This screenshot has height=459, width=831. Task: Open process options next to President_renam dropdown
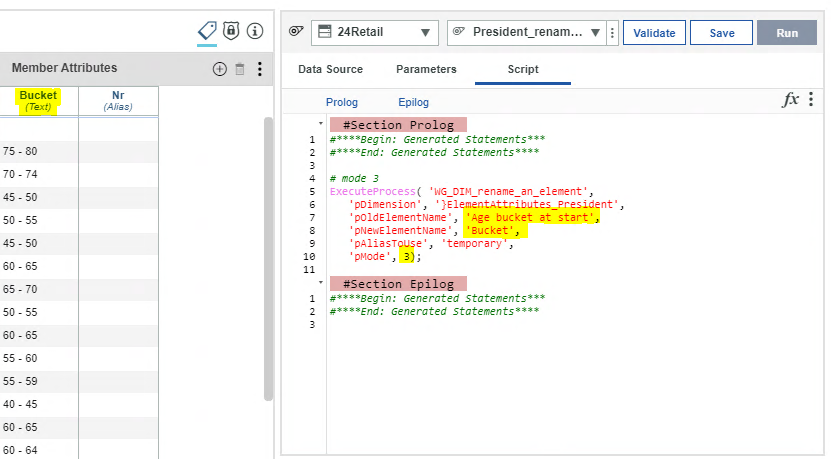pos(613,33)
